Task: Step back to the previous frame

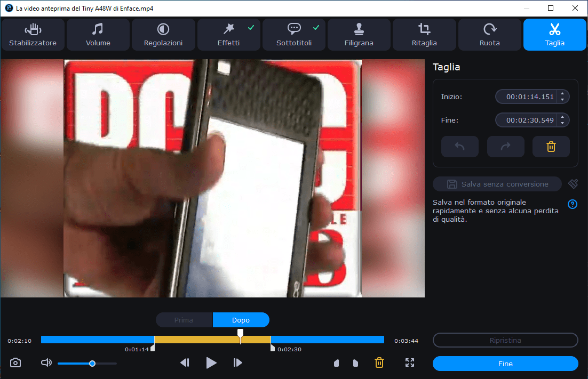Action: tap(185, 363)
